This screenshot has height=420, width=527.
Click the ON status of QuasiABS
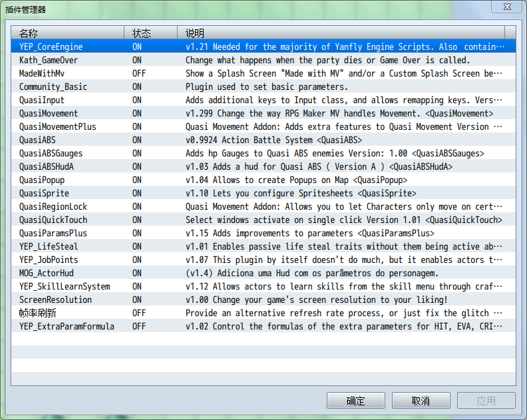click(x=137, y=140)
